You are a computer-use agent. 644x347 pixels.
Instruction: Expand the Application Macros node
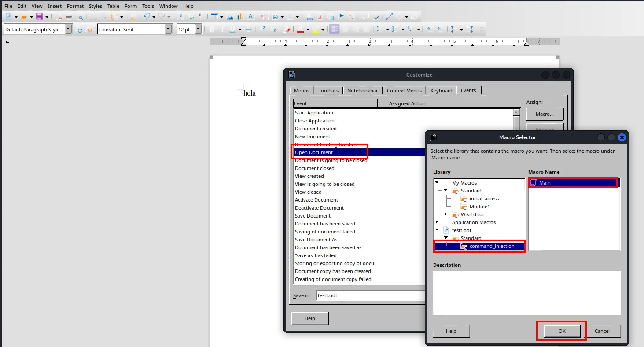pyautogui.click(x=437, y=222)
